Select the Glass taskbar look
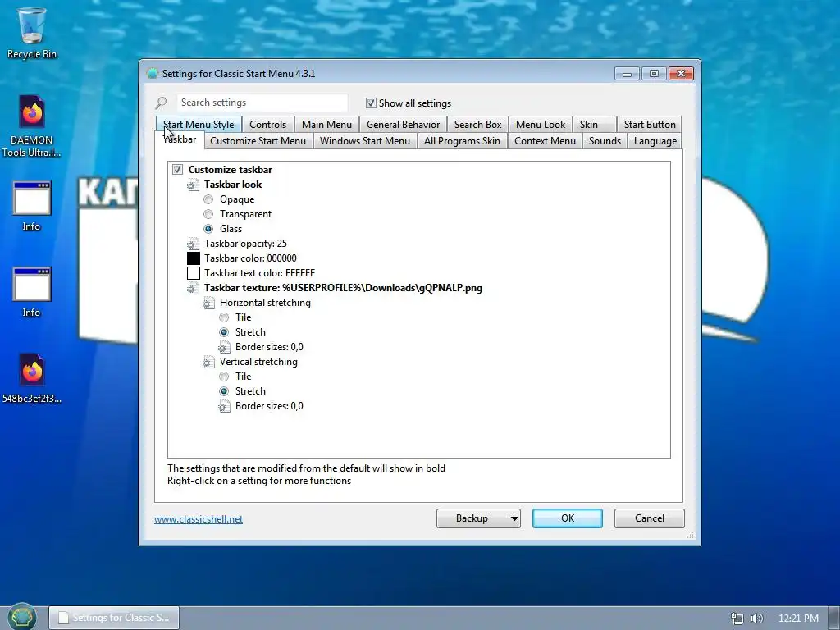The height and width of the screenshot is (630, 840). coord(208,229)
